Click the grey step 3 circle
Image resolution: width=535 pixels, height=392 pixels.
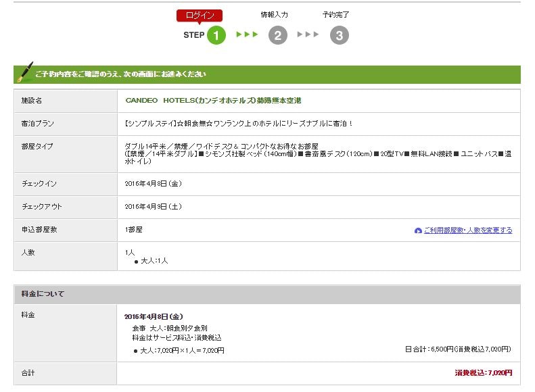point(339,35)
